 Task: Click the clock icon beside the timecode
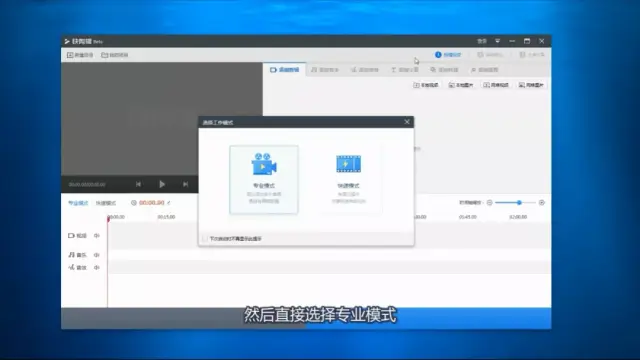[133, 202]
